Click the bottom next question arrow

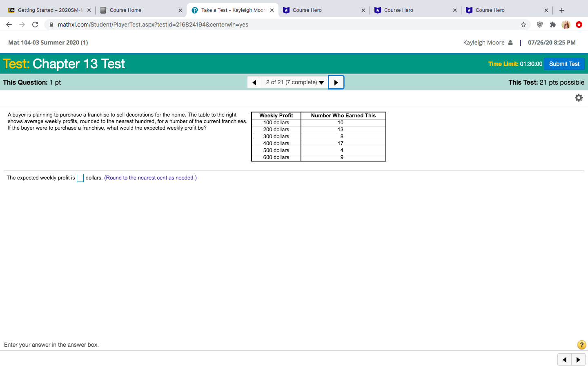tap(578, 360)
